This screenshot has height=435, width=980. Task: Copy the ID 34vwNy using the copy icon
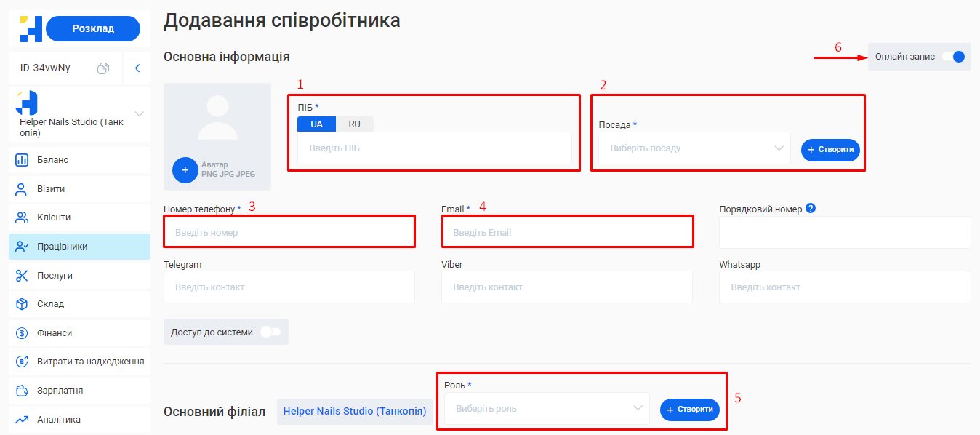coord(103,67)
